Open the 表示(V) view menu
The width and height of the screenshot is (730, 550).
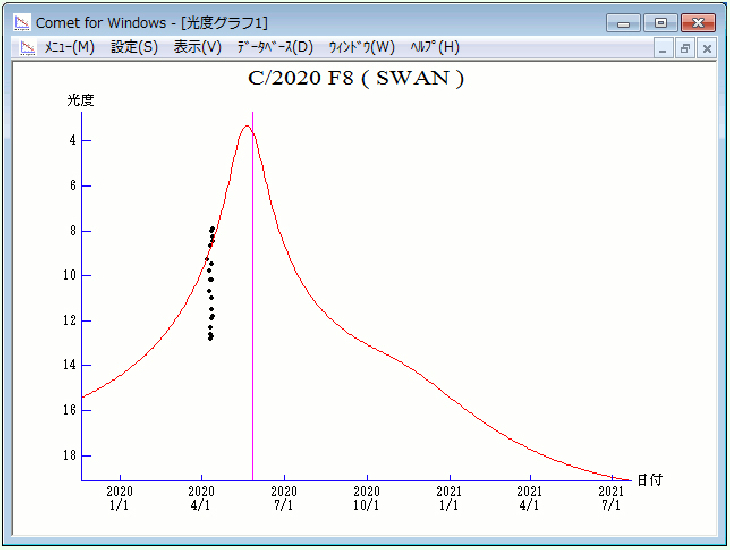click(197, 47)
